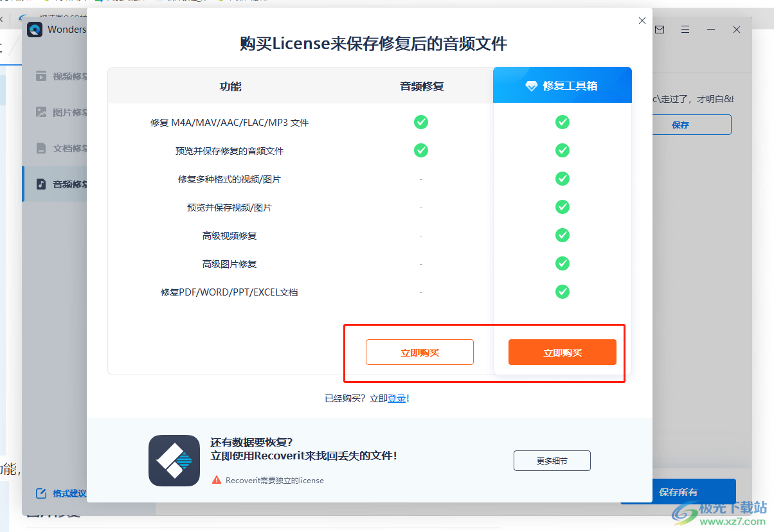
Task: Click the heading 购买License来保存修复后的音频文件
Action: [x=373, y=44]
